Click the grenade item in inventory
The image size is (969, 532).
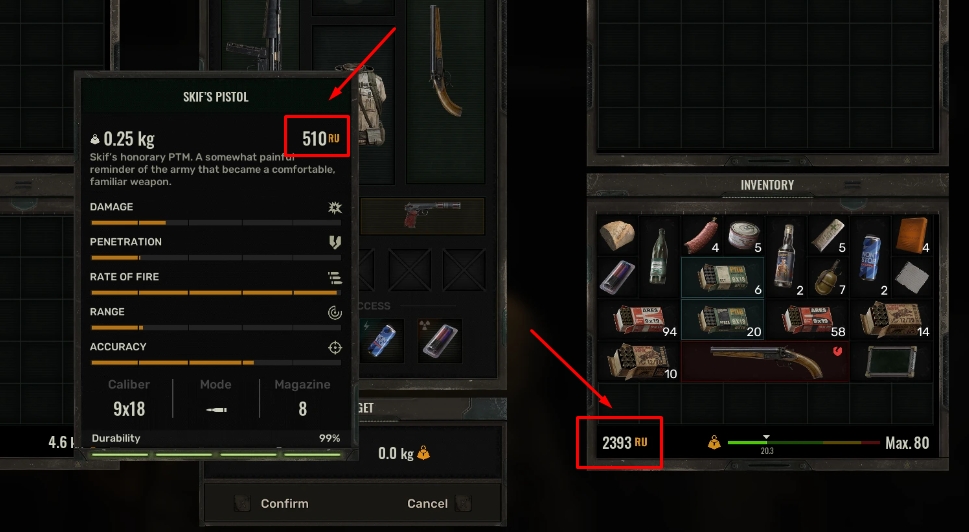click(828, 277)
